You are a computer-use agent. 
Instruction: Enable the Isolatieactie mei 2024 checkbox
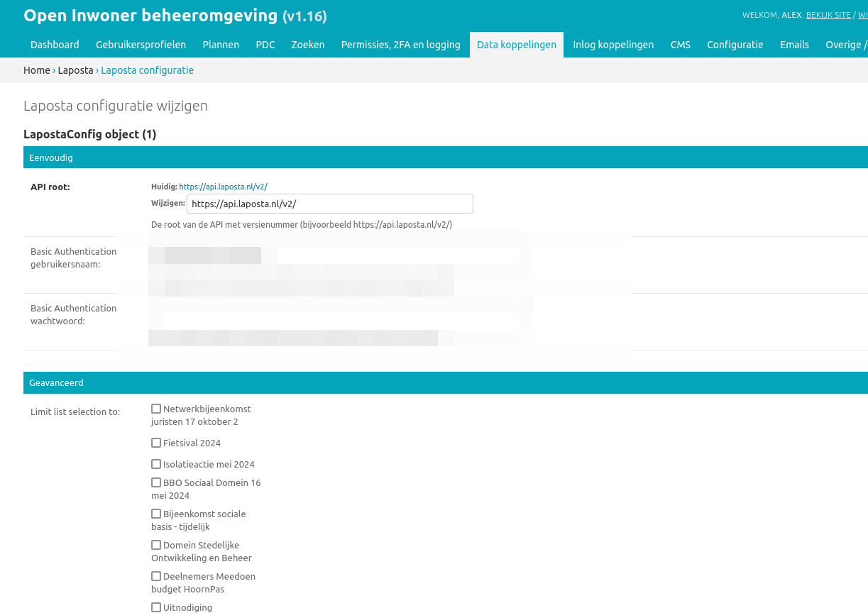156,464
